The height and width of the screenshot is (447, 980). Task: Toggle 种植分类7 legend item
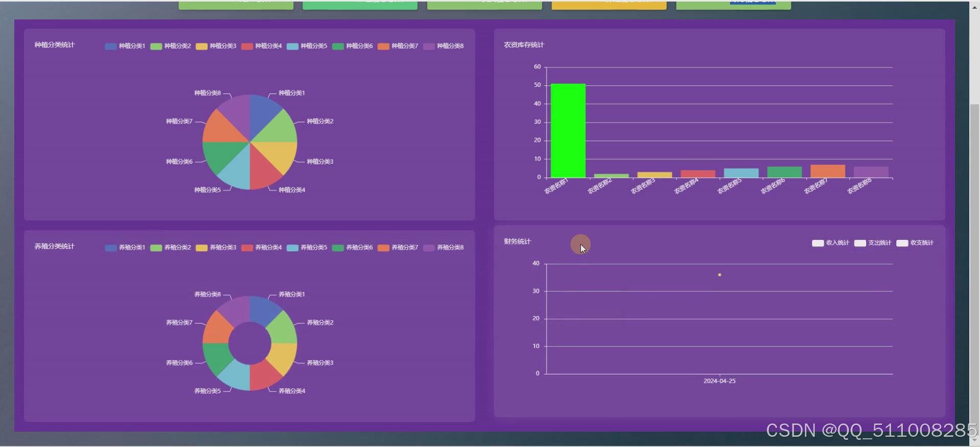398,46
